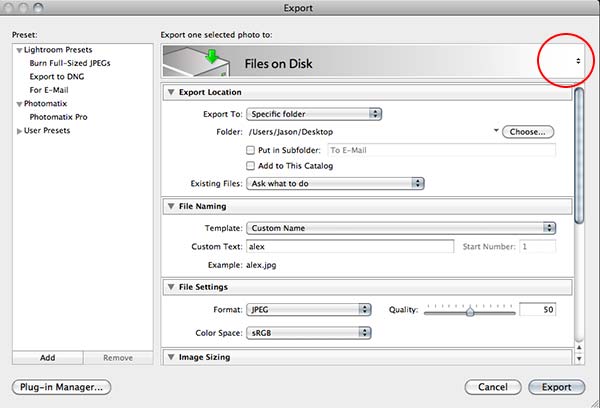Open the Files on Disk destination popup arrows
600x408 pixels.
(x=578, y=61)
